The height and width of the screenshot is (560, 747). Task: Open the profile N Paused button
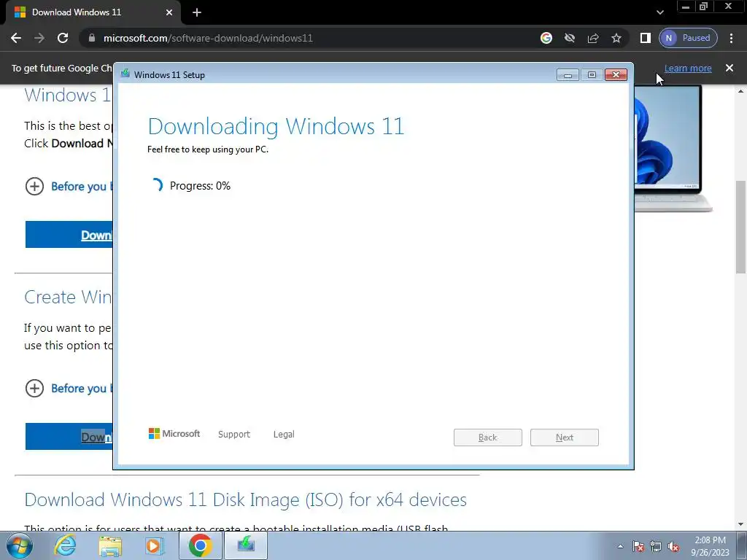(x=688, y=38)
